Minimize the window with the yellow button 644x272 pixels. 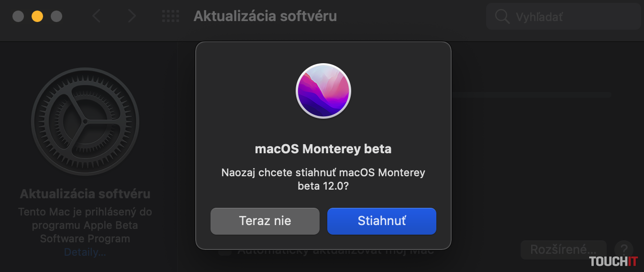click(x=37, y=16)
